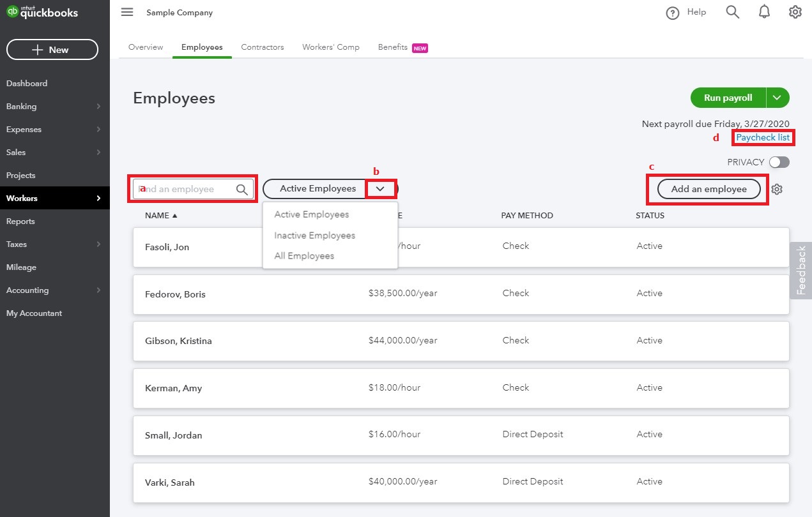Open the Paycheck list link

(x=763, y=137)
